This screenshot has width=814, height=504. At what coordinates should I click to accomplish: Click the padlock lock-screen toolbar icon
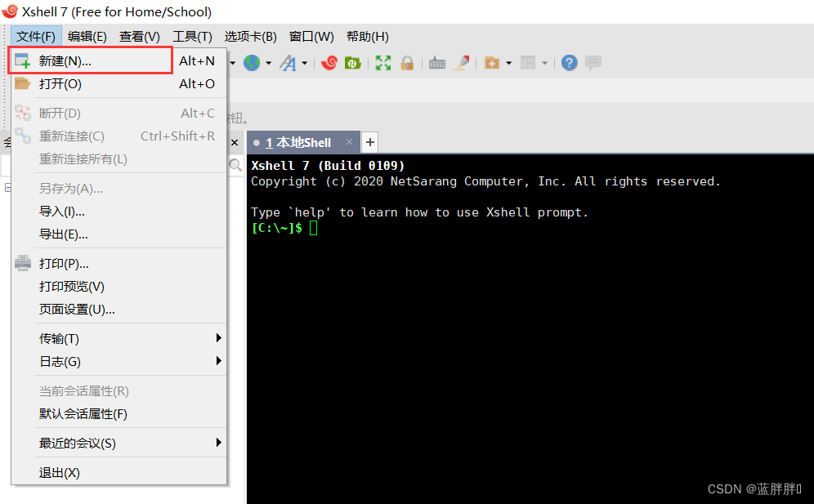coord(407,63)
